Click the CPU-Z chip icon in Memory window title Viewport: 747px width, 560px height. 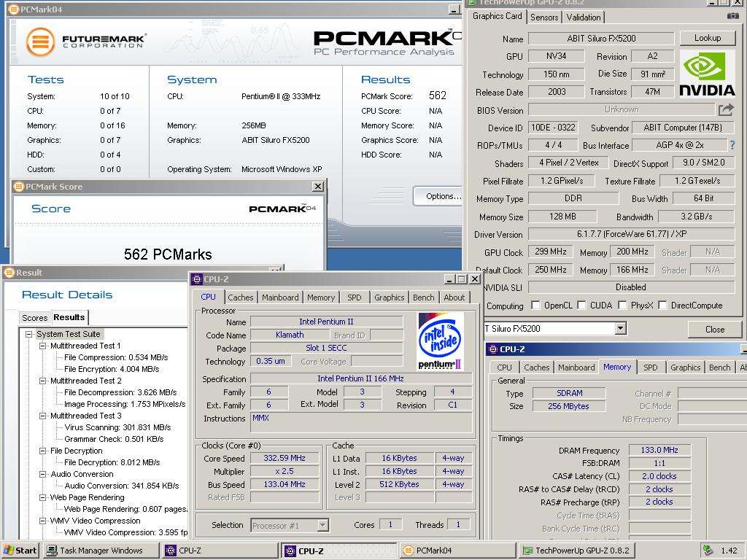[493, 349]
